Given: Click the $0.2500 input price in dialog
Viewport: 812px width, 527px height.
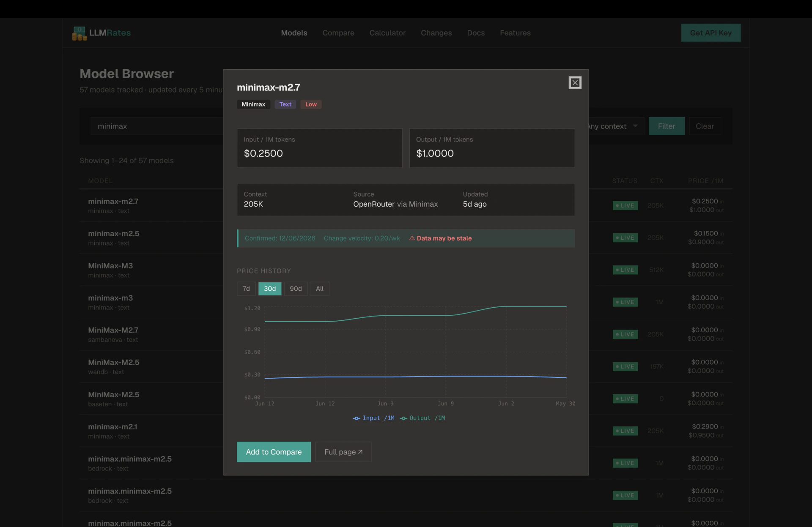Looking at the screenshot, I should [x=263, y=153].
